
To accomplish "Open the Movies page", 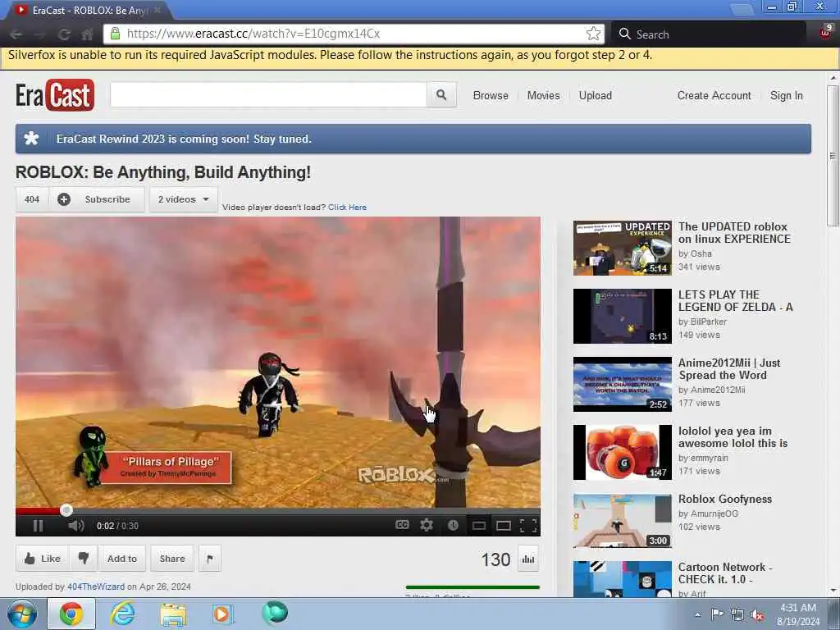I will pyautogui.click(x=543, y=95).
